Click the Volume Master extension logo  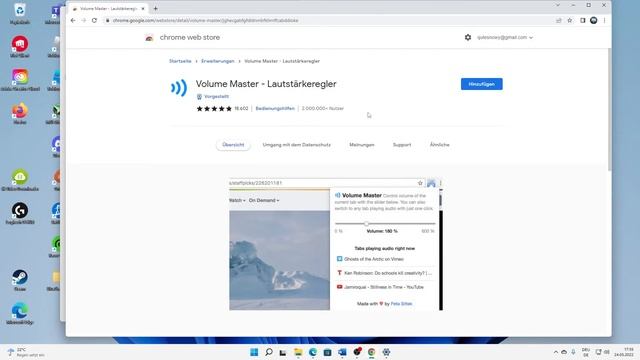pyautogui.click(x=179, y=88)
